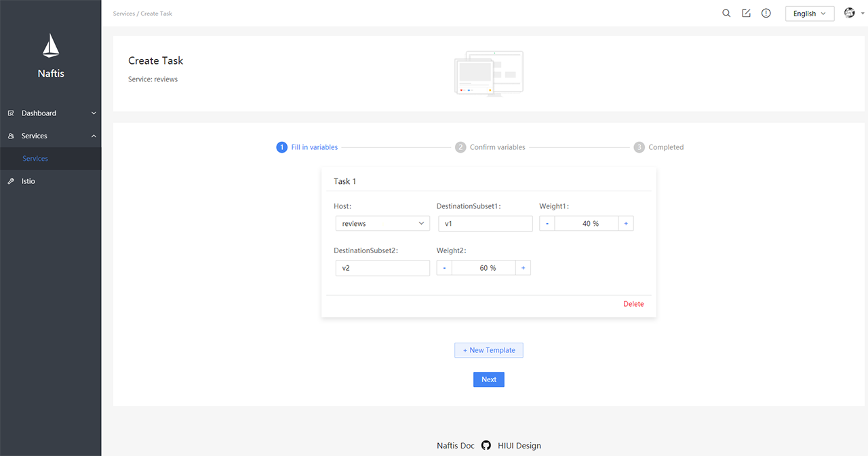Click step 3 Completed circle

point(639,147)
